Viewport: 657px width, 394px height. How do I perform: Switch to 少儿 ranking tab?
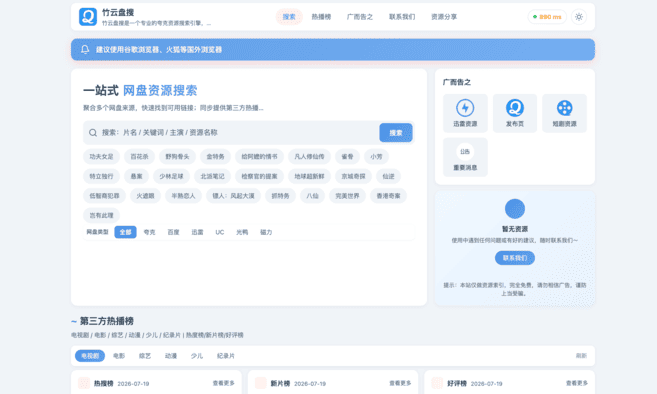(197, 356)
